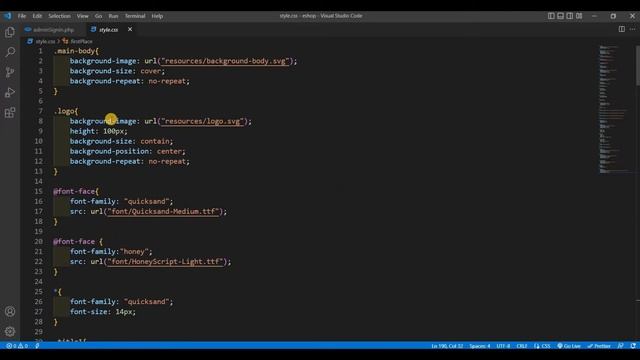Click "background-position: center;" declaration
This screenshot has height=360, width=640.
127,151
